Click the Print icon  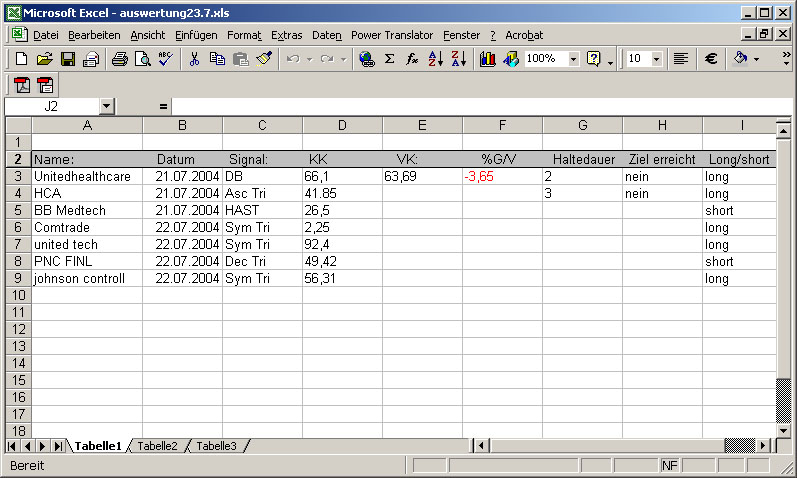(119, 59)
